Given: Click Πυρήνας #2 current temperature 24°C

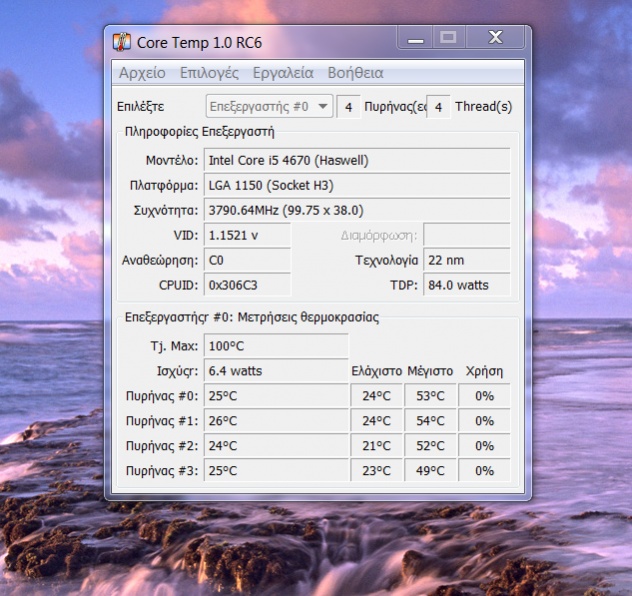Looking at the screenshot, I should click(276, 446).
